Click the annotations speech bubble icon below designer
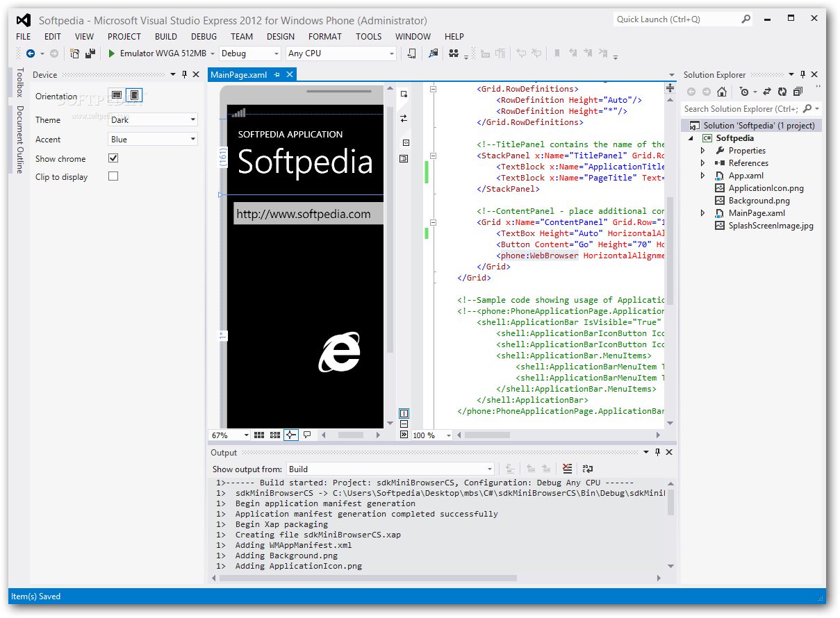 pyautogui.click(x=307, y=435)
